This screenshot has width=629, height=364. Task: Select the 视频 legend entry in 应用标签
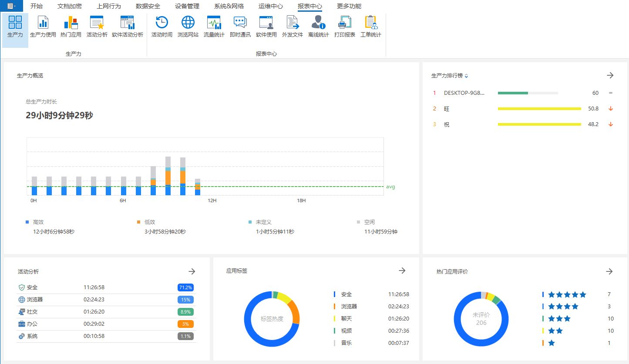(x=371, y=331)
